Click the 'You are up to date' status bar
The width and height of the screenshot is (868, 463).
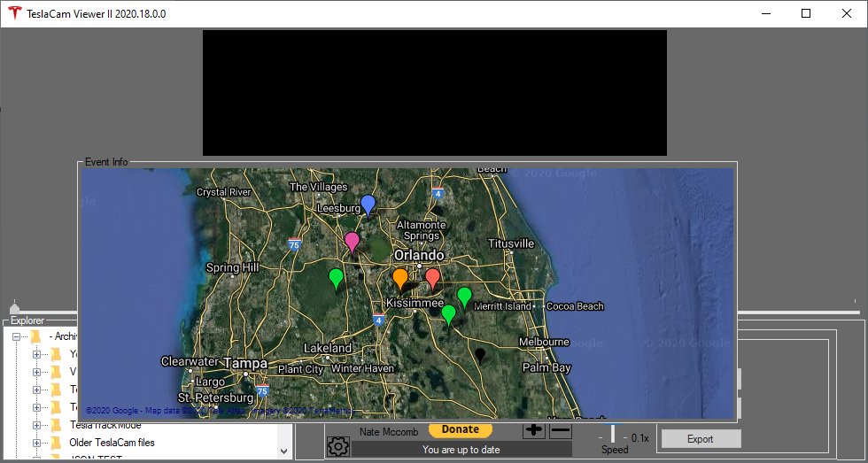click(x=461, y=449)
